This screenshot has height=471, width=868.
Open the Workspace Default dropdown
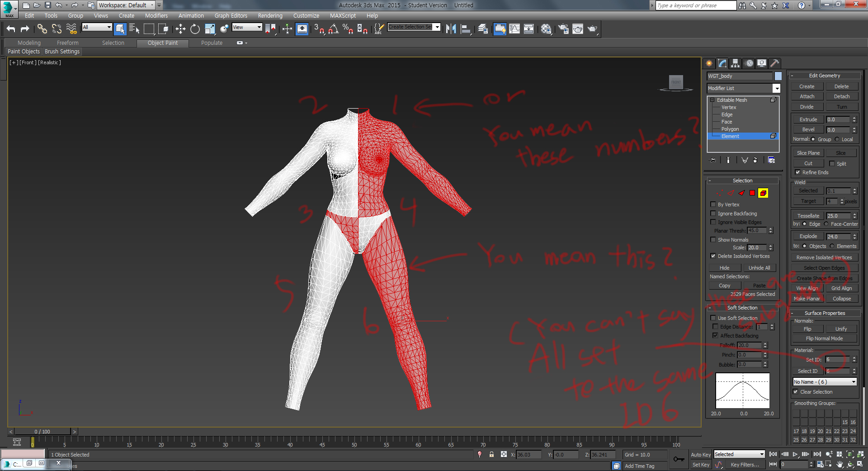[x=152, y=5]
